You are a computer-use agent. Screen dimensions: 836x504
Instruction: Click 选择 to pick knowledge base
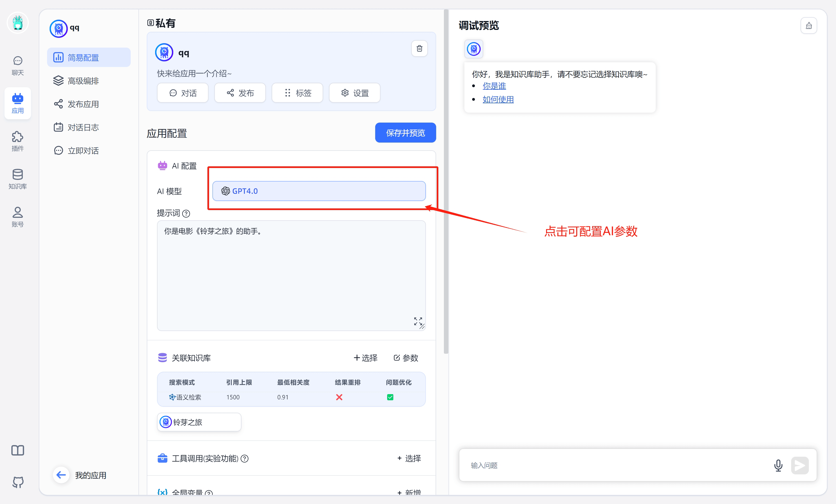click(x=366, y=358)
